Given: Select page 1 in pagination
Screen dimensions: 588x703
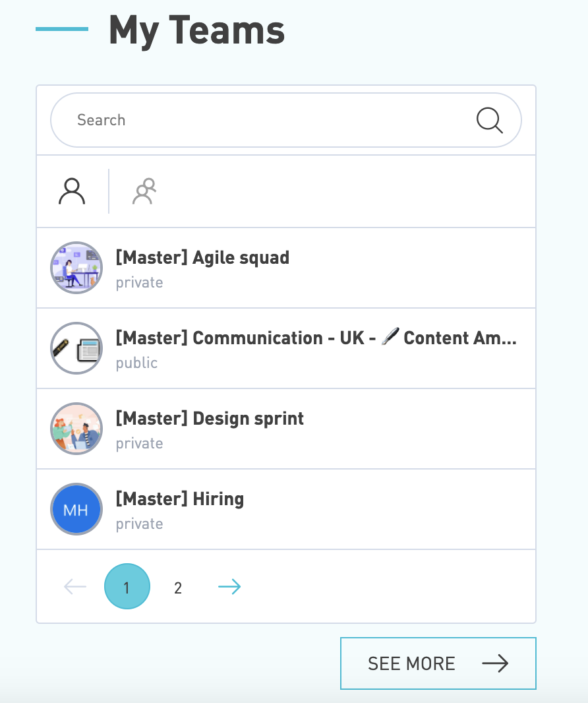Looking at the screenshot, I should [127, 586].
